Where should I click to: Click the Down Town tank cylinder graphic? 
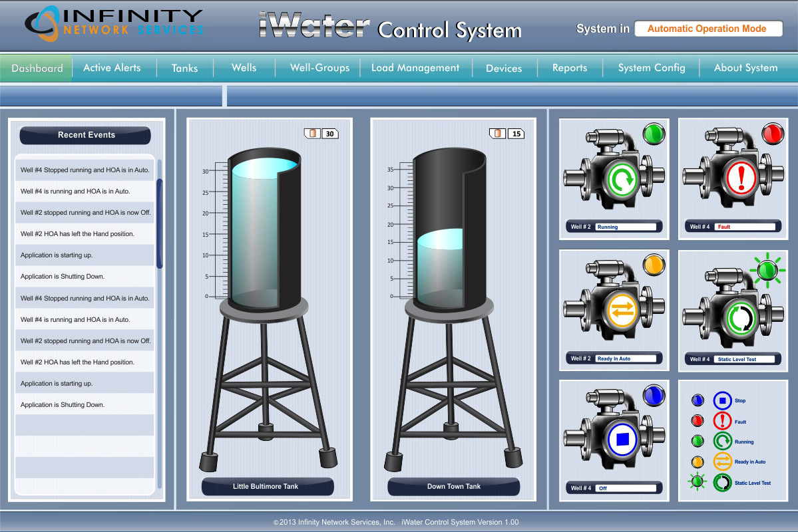pyautogui.click(x=449, y=229)
